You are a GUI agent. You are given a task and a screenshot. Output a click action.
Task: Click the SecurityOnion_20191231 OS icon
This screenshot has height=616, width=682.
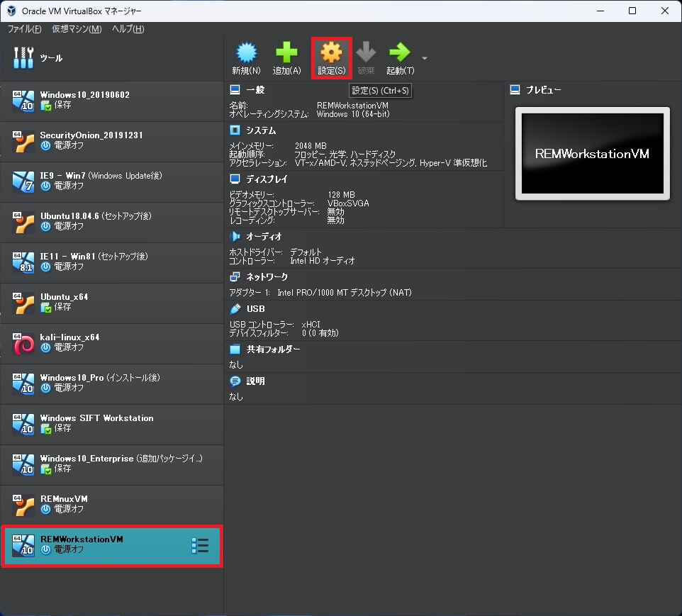(23, 141)
